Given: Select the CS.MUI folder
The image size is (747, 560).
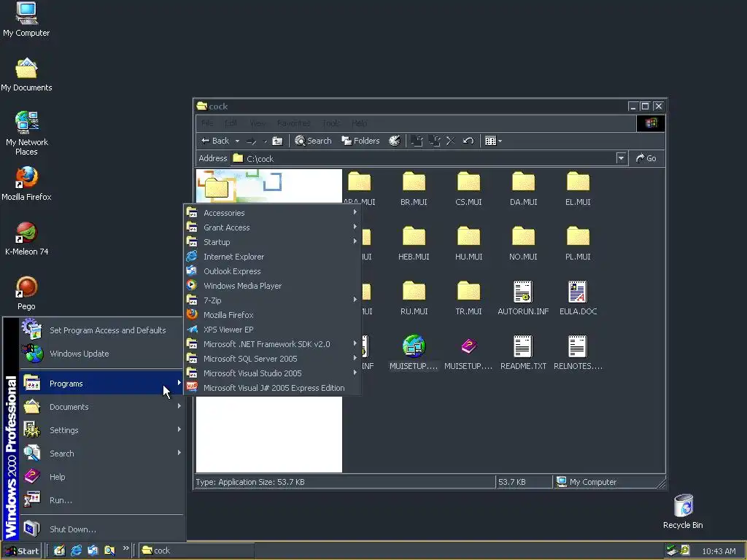Looking at the screenshot, I should [x=468, y=189].
